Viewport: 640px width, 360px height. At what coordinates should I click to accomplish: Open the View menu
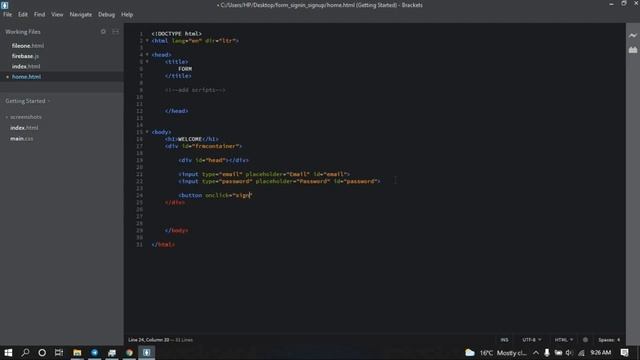[57, 14]
